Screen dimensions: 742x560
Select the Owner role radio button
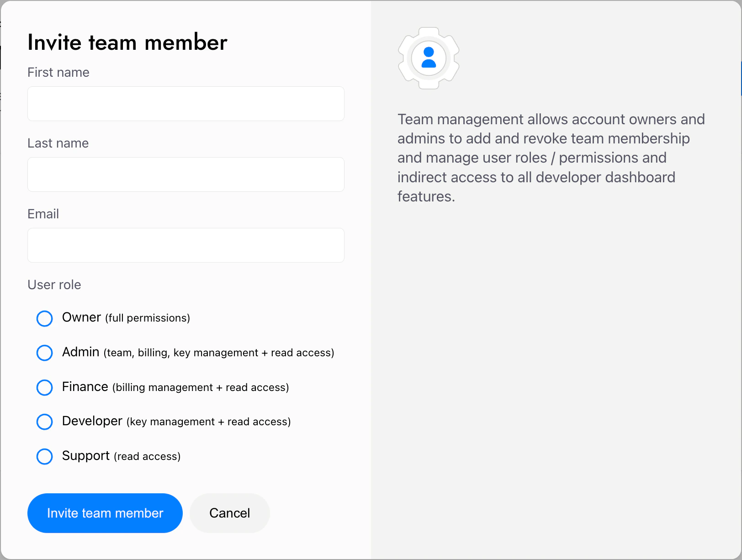(x=44, y=318)
